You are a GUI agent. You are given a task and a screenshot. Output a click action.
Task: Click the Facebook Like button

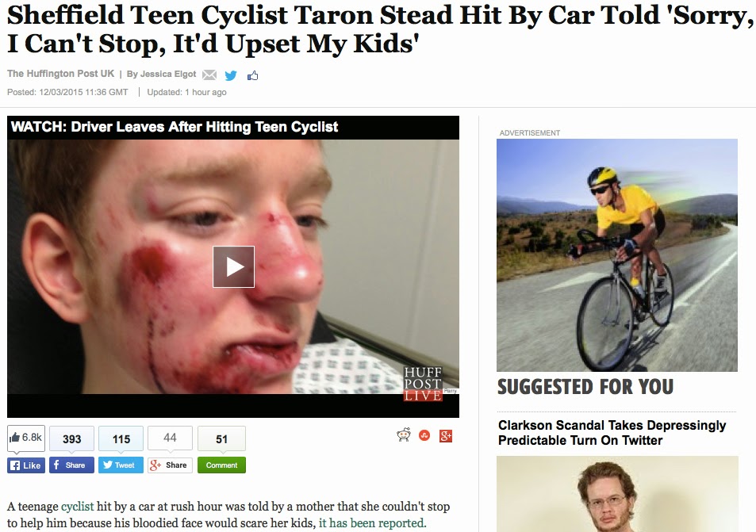[x=26, y=465]
